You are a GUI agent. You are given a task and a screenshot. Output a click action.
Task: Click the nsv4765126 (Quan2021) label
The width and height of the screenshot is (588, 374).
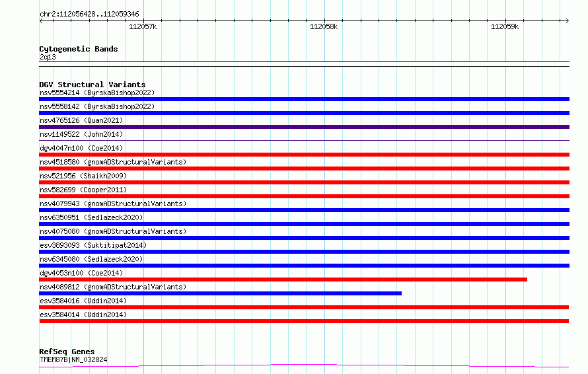(x=81, y=120)
